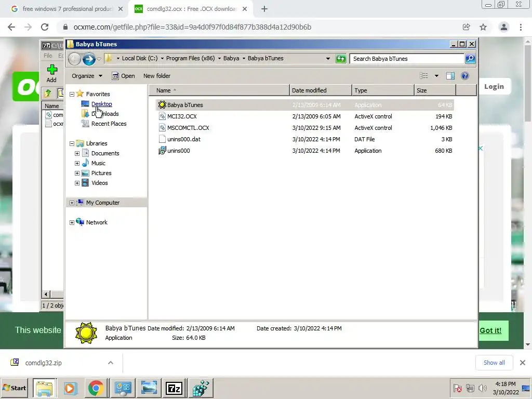Viewport: 532px width, 399px height.
Task: Select the unins000.dat file
Action: [304, 139]
